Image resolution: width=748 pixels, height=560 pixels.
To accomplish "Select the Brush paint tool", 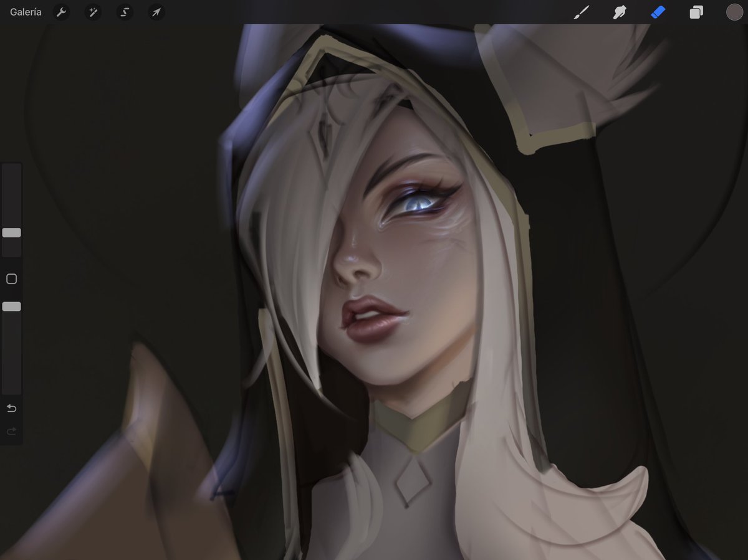I will [x=582, y=12].
